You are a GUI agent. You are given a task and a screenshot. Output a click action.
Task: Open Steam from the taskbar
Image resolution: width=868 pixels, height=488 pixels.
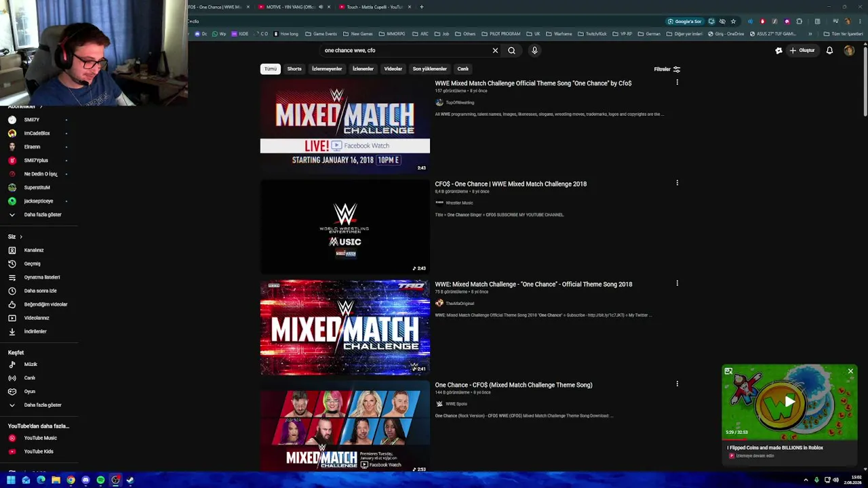[x=130, y=481]
